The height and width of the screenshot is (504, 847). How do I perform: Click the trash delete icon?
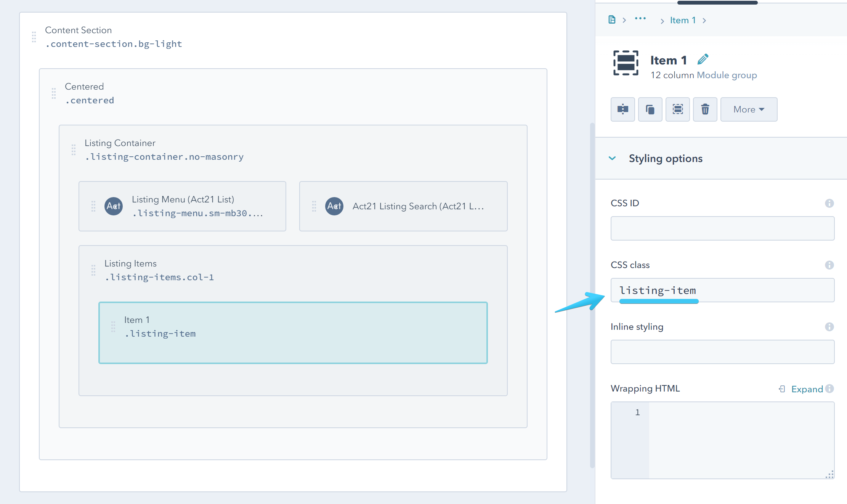click(x=705, y=109)
